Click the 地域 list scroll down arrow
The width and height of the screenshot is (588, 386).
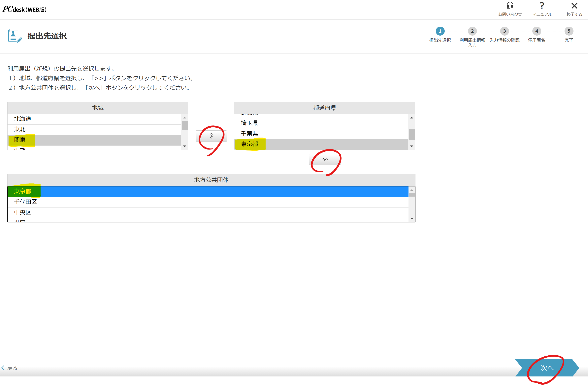coord(184,146)
